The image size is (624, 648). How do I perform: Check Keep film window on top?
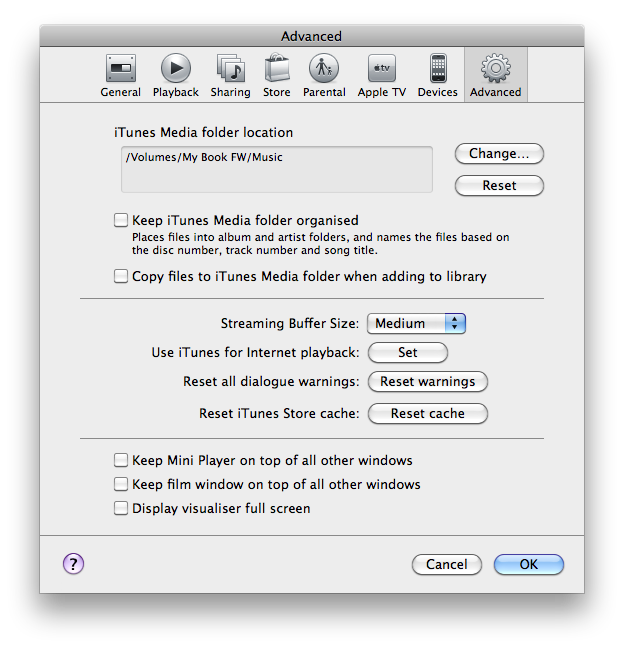(x=121, y=484)
